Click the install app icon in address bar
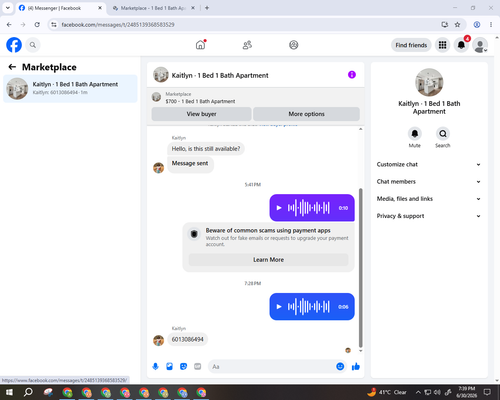Screen dimensions: 500x400 445,25
